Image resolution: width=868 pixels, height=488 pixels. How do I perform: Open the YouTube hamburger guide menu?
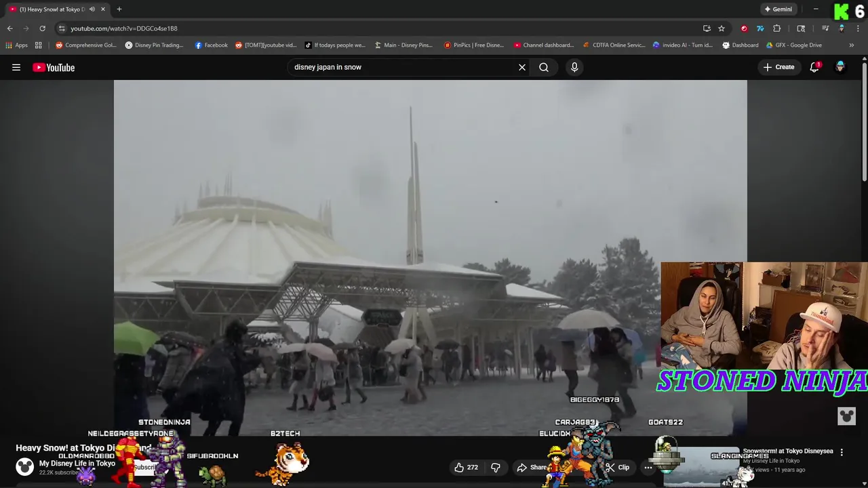point(16,67)
